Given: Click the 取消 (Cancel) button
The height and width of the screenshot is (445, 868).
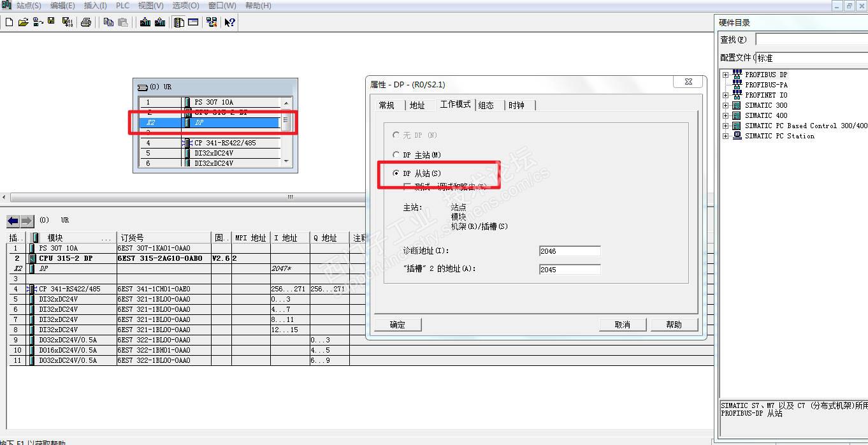Looking at the screenshot, I should pos(623,325).
